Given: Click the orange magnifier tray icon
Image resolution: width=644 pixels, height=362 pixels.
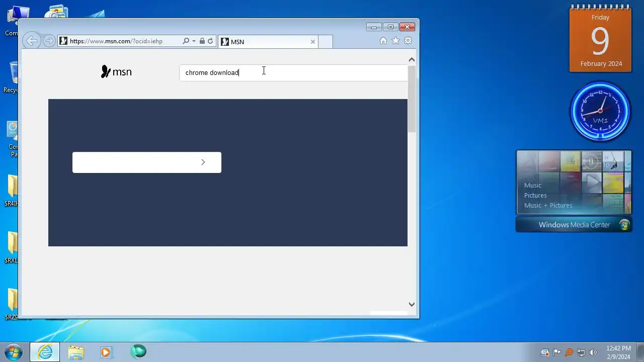Looking at the screenshot, I should click(569, 352).
